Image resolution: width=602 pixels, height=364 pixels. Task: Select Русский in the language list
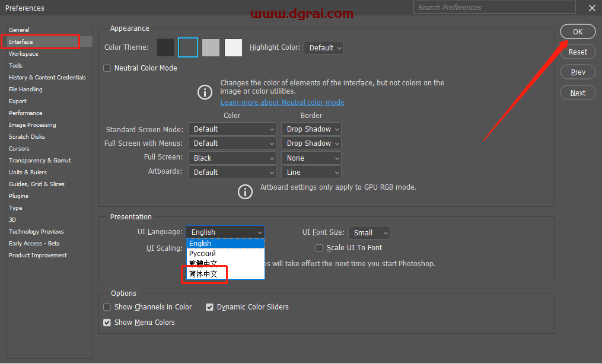(x=225, y=254)
